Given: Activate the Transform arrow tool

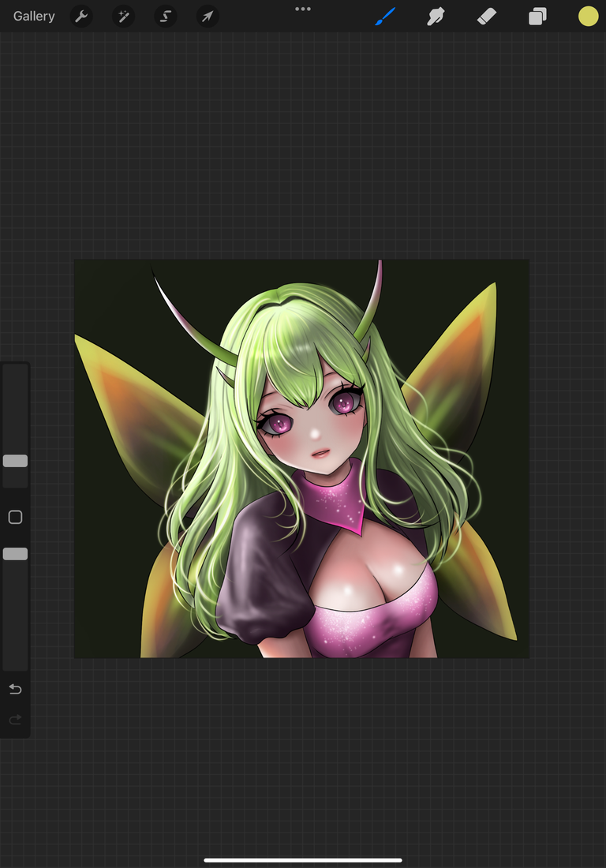Looking at the screenshot, I should coord(208,17).
